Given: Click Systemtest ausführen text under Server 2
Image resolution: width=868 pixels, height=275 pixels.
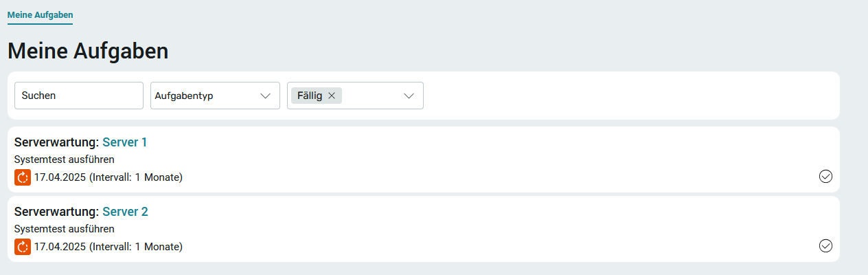Looking at the screenshot, I should click(x=64, y=229).
